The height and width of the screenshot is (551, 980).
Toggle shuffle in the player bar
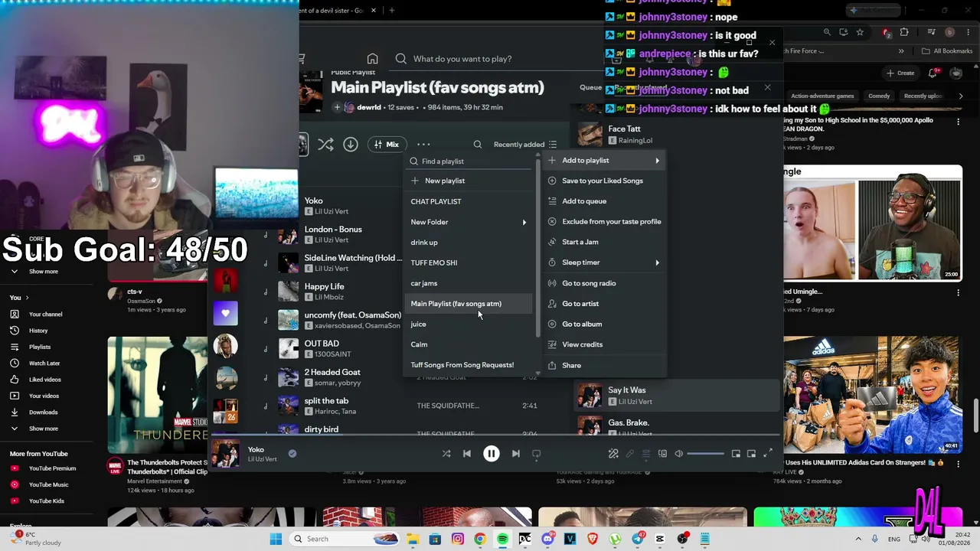pyautogui.click(x=446, y=454)
